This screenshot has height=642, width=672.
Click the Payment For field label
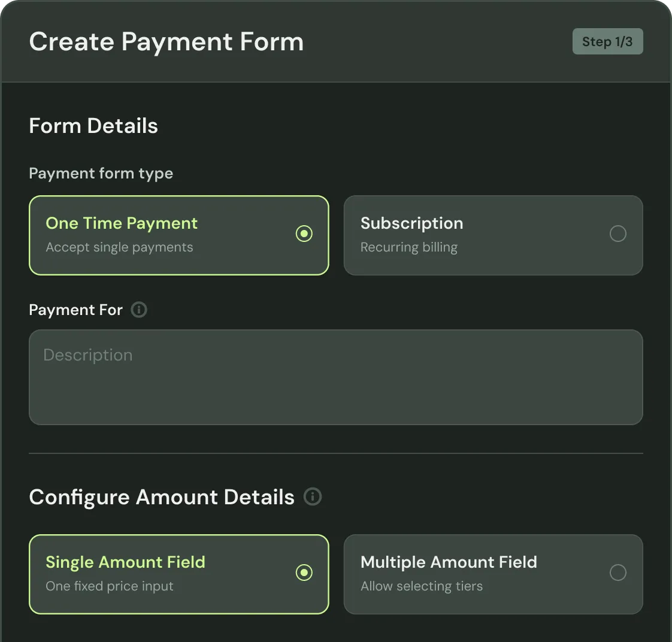click(76, 310)
